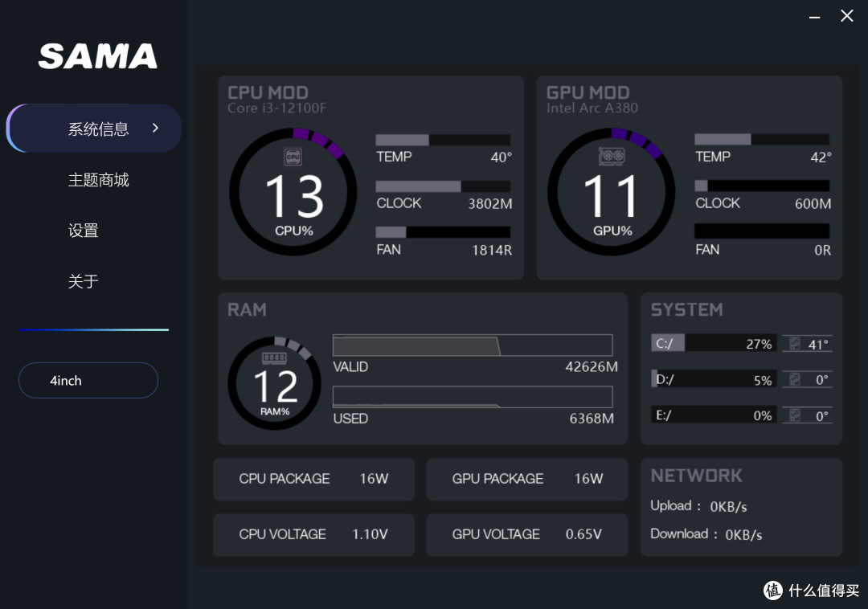Click the D:/ drive usage bar
The width and height of the screenshot is (868, 609).
714,379
